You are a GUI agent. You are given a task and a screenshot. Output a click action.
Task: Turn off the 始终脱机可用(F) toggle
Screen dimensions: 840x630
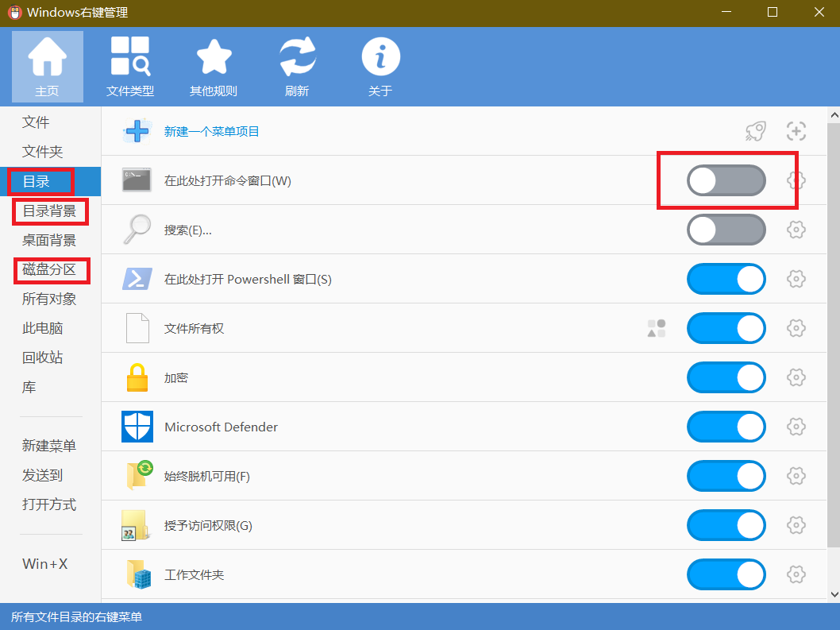point(726,476)
